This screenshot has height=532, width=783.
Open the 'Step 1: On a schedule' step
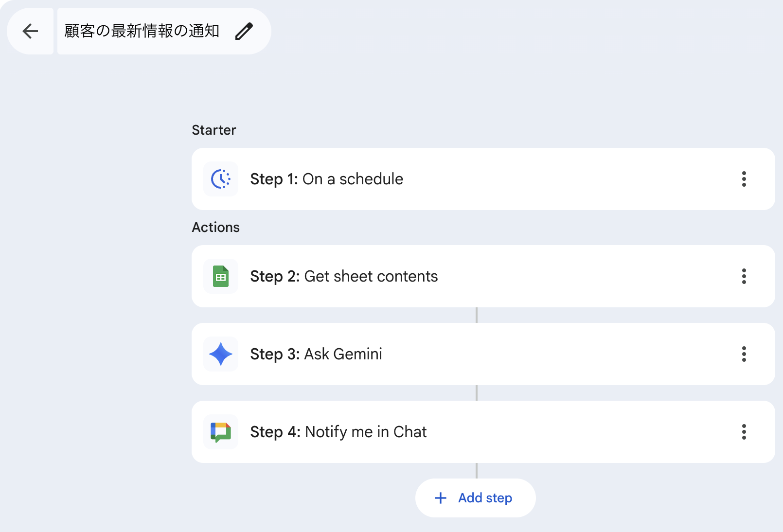point(327,179)
